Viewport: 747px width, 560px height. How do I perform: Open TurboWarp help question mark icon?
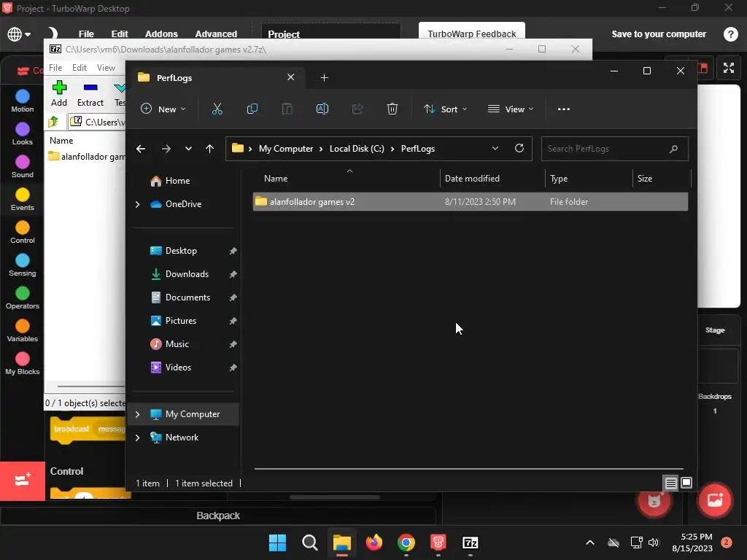(730, 34)
